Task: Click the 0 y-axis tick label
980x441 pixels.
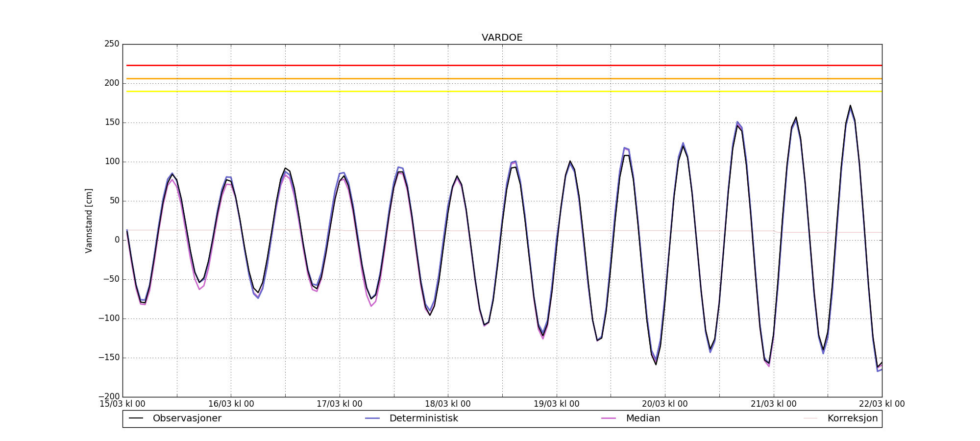Action: (x=117, y=240)
